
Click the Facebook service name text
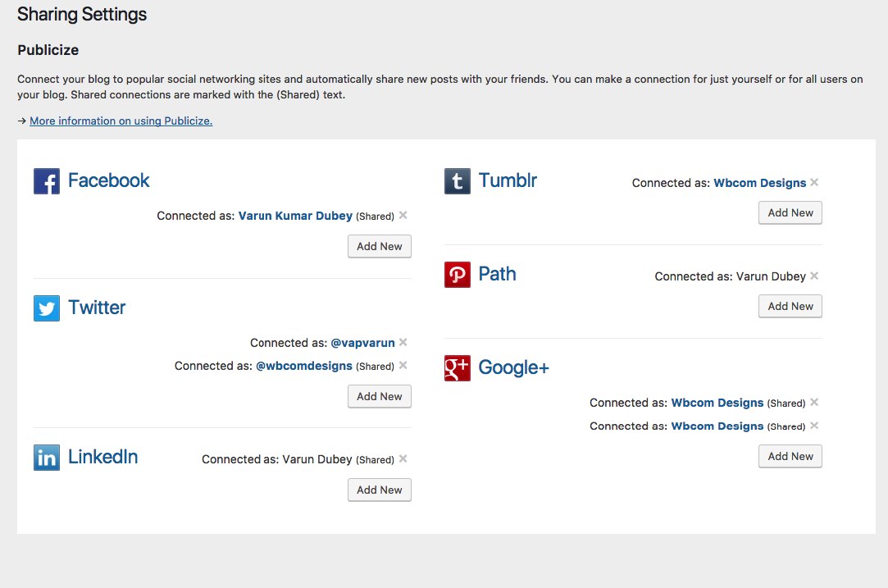(x=109, y=180)
